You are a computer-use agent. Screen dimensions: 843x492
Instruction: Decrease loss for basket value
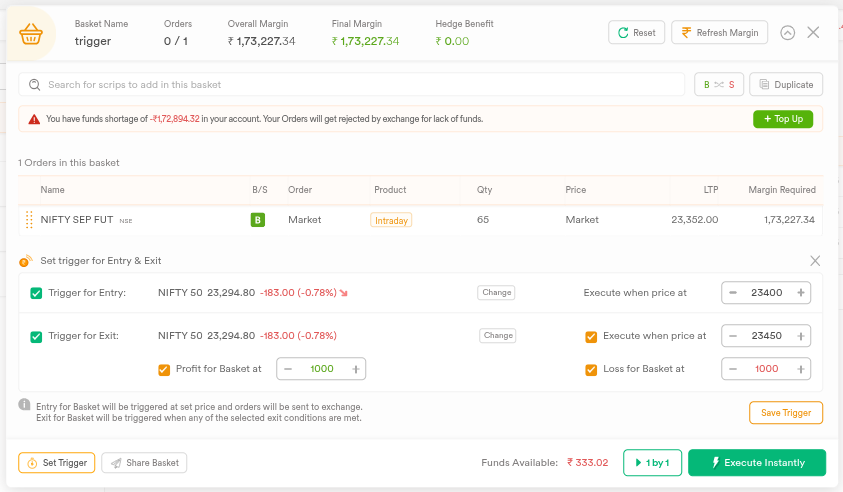(733, 369)
